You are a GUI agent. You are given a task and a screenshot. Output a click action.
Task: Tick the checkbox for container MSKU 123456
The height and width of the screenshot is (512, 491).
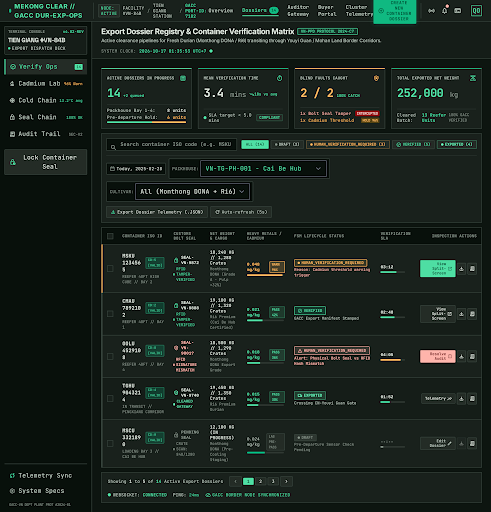click(110, 269)
